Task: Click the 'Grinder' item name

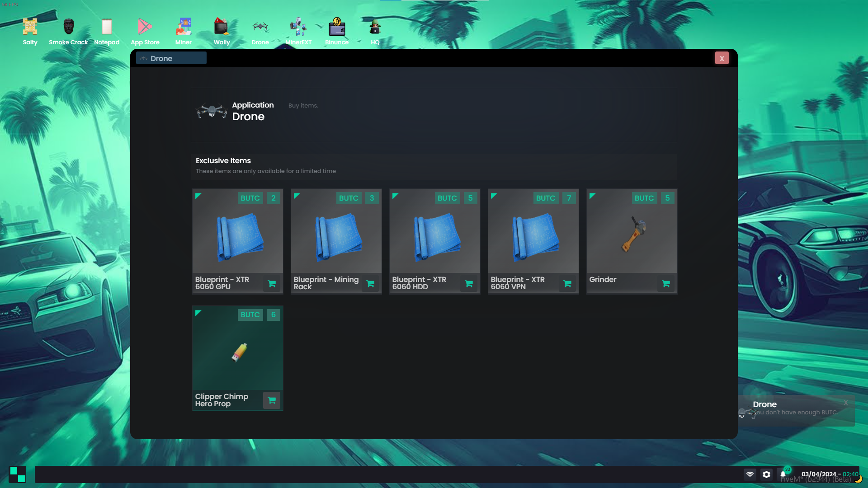Action: (x=603, y=279)
